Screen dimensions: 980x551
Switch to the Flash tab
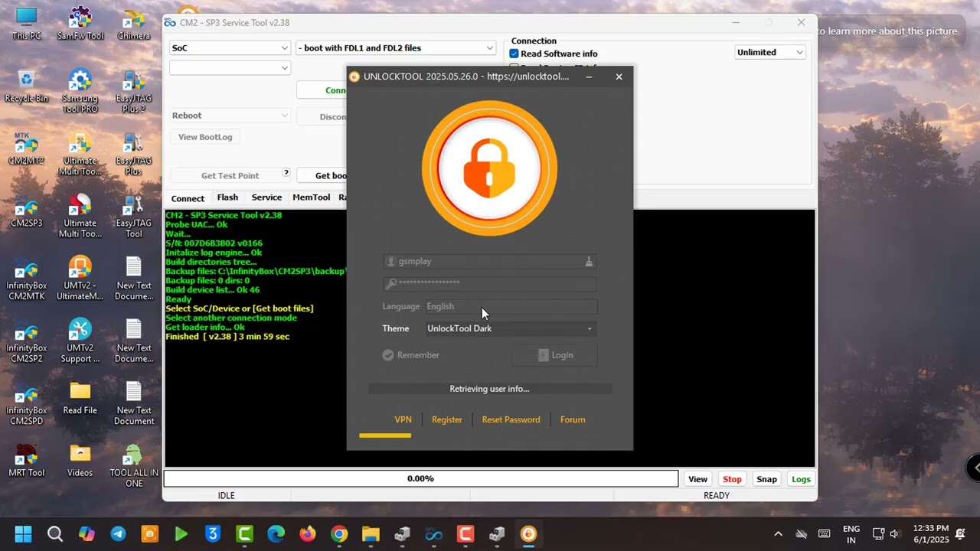227,197
